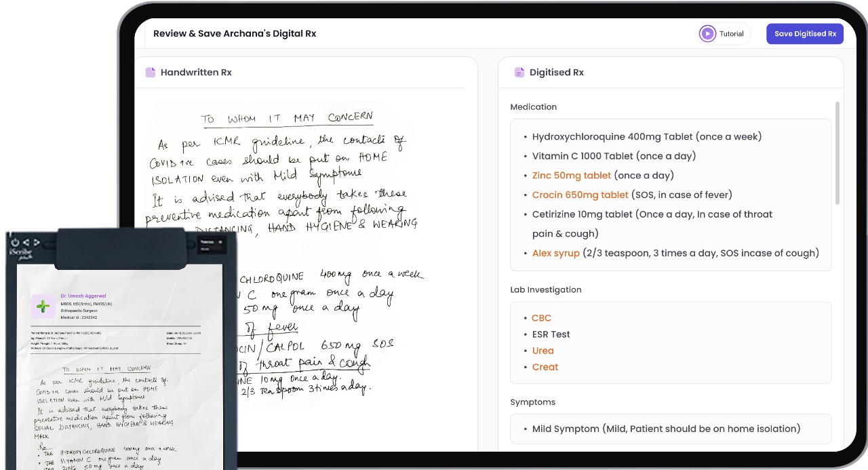Viewport: 868px width, 470px height.
Task: Click the Tutorial play icon
Action: point(707,34)
